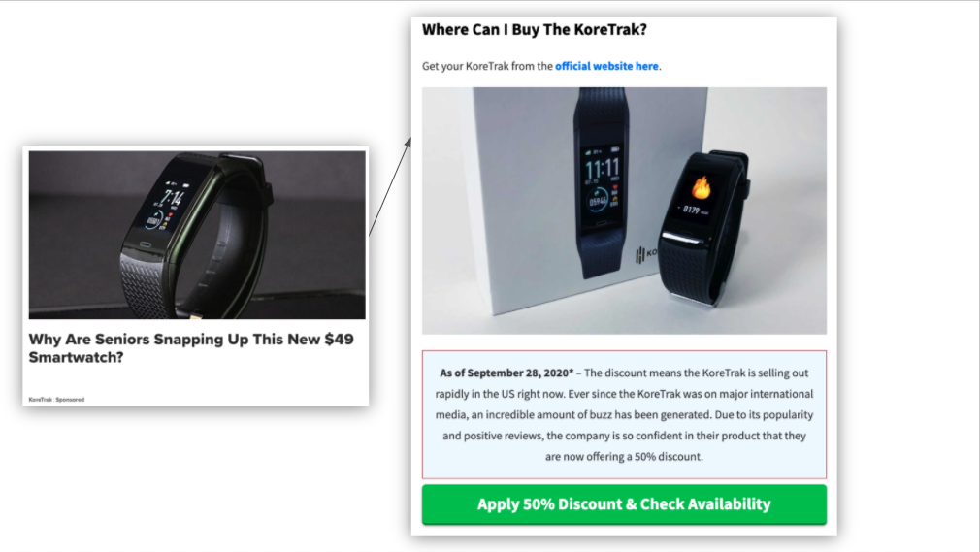Open the 'Why Are Seniors Snapping Up' headline
This screenshot has height=552, width=980.
click(190, 348)
